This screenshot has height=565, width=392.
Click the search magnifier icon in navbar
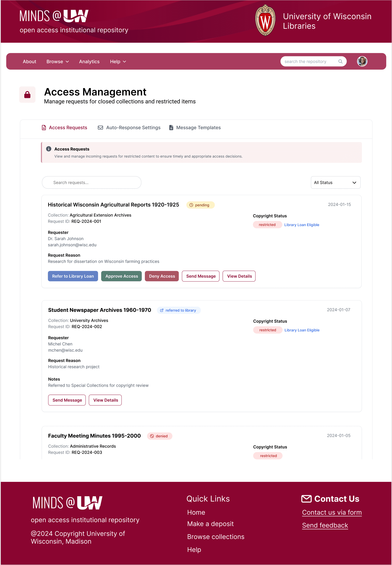(340, 61)
